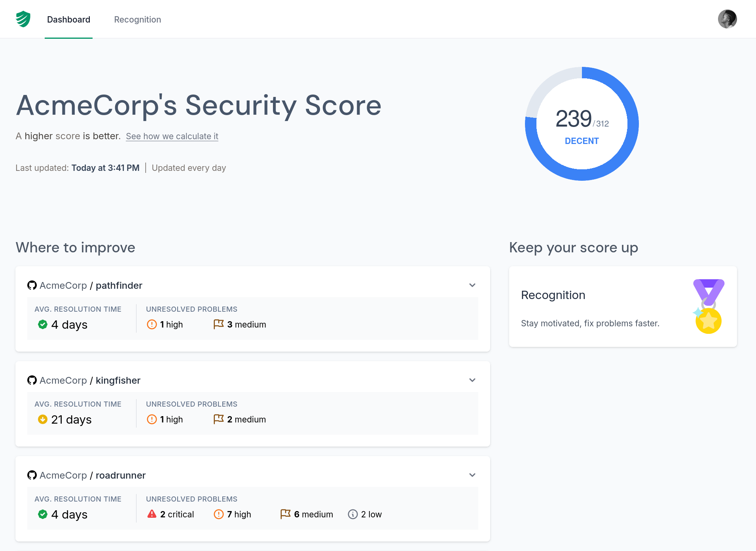Click the orange high severity icon for kingfisher
The height and width of the screenshot is (551, 756).
152,419
